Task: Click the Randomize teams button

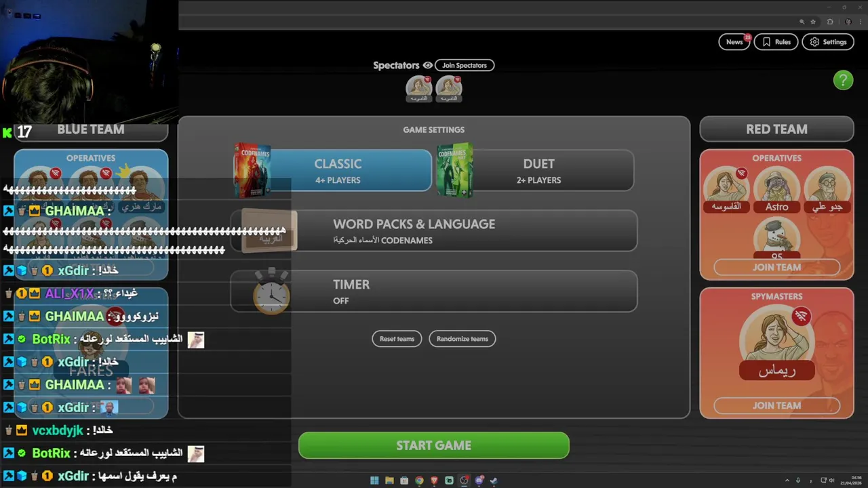Action: coord(462,339)
